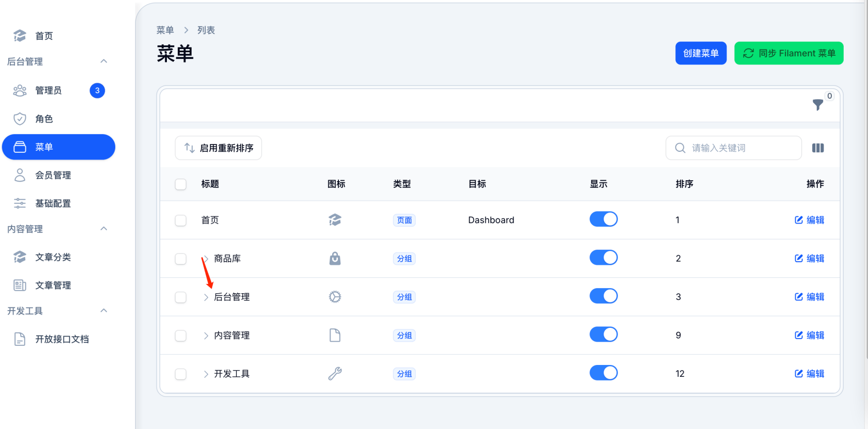Disable the 显示 switch for 开发工具

tap(603, 373)
